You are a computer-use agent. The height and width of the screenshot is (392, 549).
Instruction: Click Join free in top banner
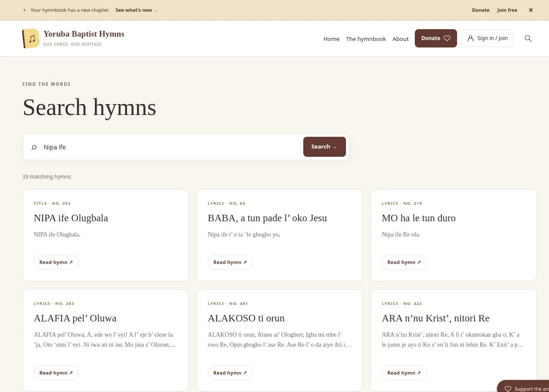tap(507, 10)
